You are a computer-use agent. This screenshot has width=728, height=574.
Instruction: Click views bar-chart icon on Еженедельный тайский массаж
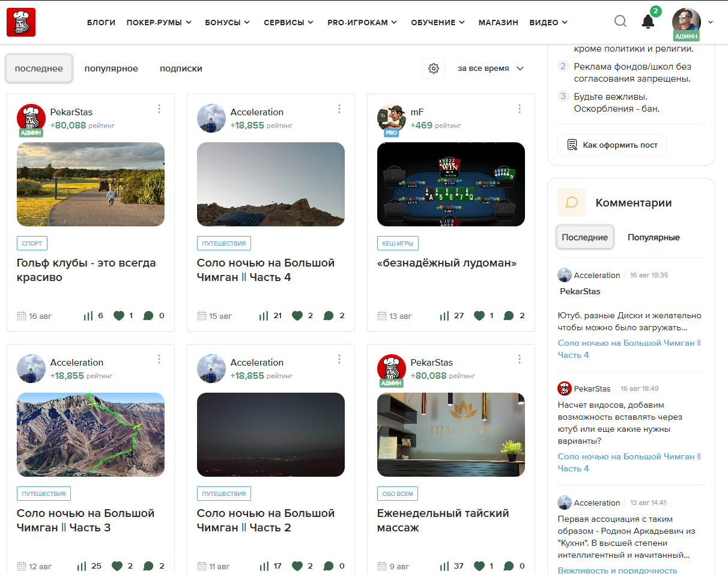click(x=444, y=566)
